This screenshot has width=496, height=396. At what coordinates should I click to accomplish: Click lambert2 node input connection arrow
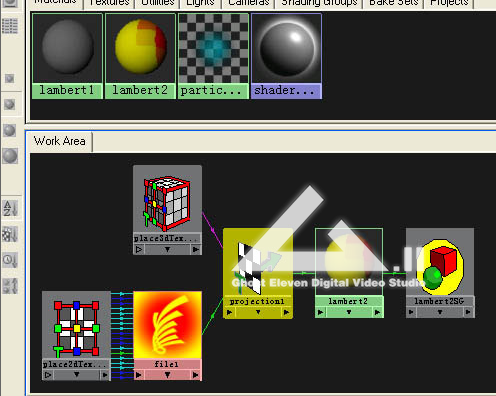[321, 312]
